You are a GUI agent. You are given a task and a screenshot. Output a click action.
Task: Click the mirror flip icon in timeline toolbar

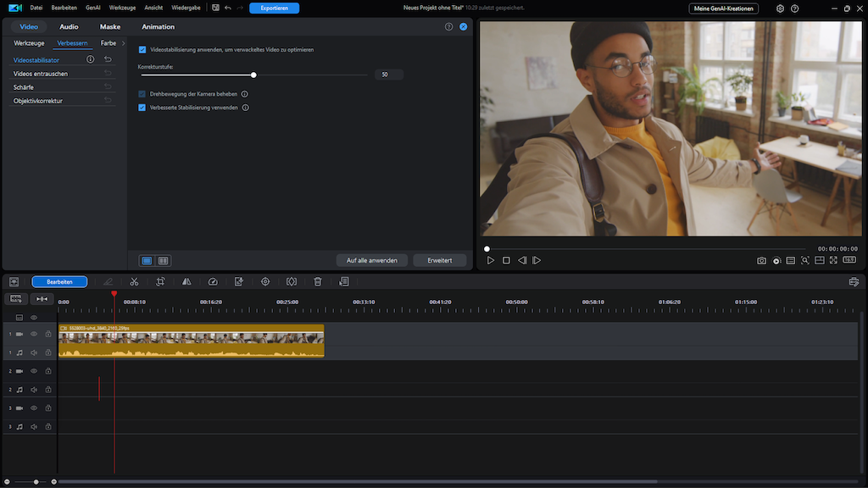click(186, 281)
